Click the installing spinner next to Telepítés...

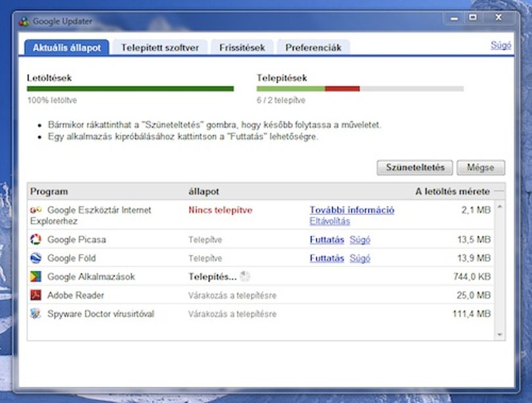245,276
